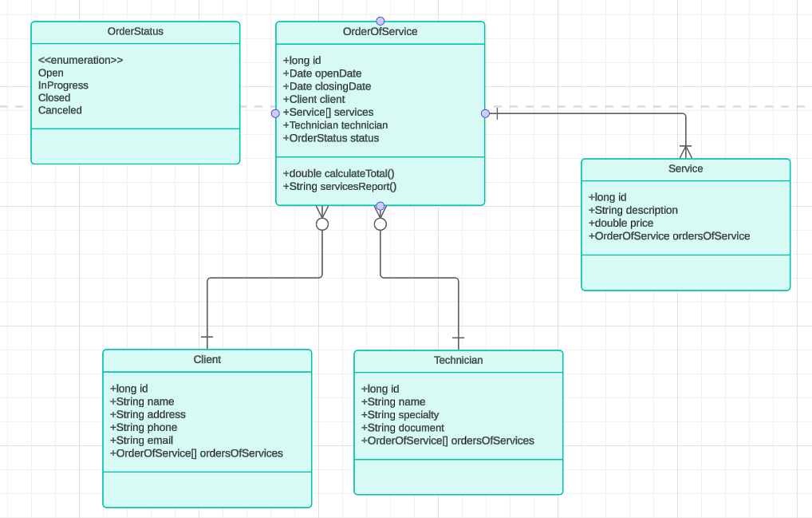Image resolution: width=812 pixels, height=518 pixels.
Task: Select the +OrderOfService[] ordersOfServices attribute in Technician
Action: pos(447,441)
